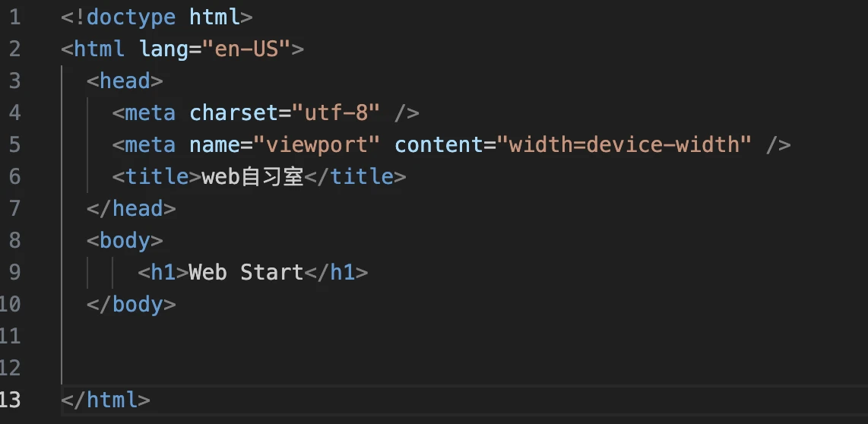Click the opening body tag
This screenshot has height=424, width=868.
(x=125, y=241)
